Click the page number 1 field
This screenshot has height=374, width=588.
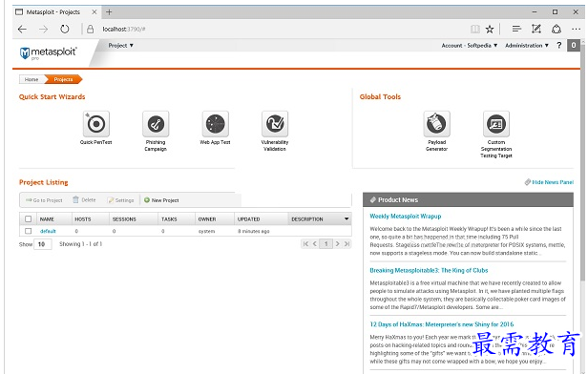[326, 244]
